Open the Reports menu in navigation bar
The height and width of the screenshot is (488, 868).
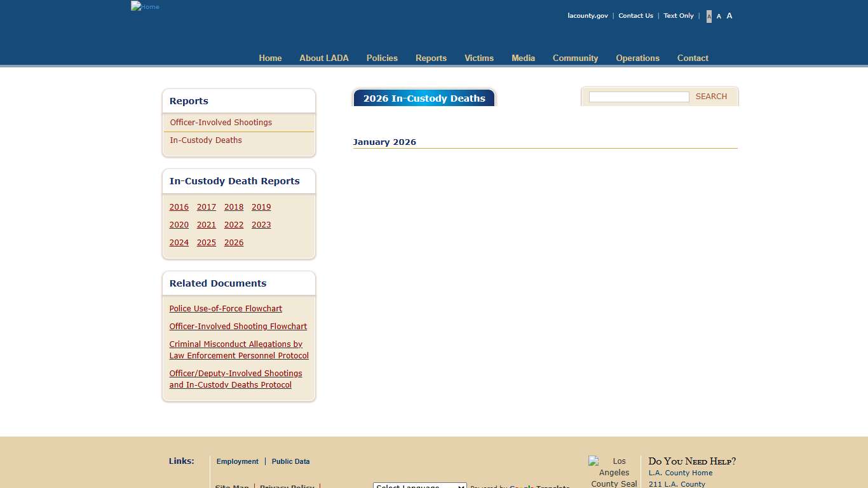click(431, 58)
